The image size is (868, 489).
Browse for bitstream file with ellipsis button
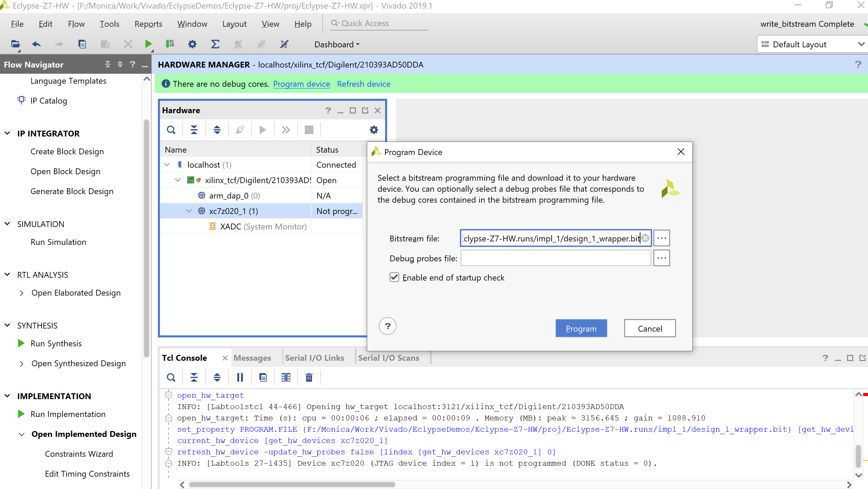662,238
